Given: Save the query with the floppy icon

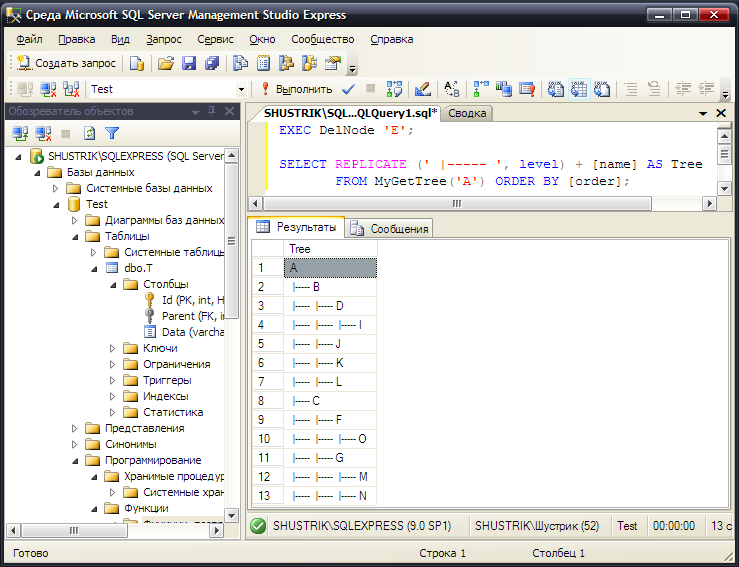Looking at the screenshot, I should click(189, 63).
